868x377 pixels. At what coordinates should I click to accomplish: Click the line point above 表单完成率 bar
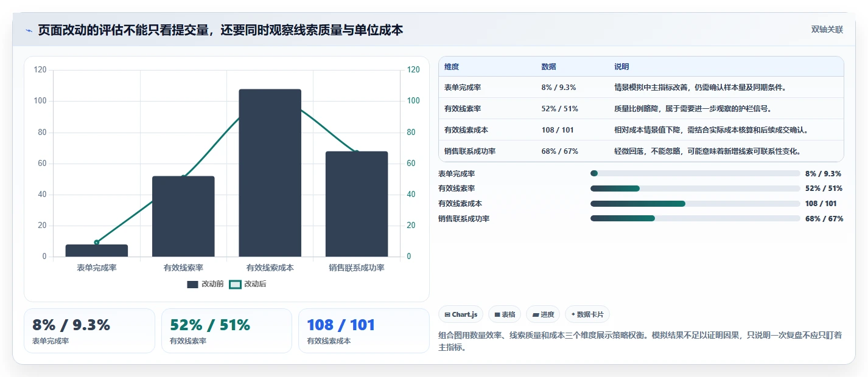coord(97,242)
